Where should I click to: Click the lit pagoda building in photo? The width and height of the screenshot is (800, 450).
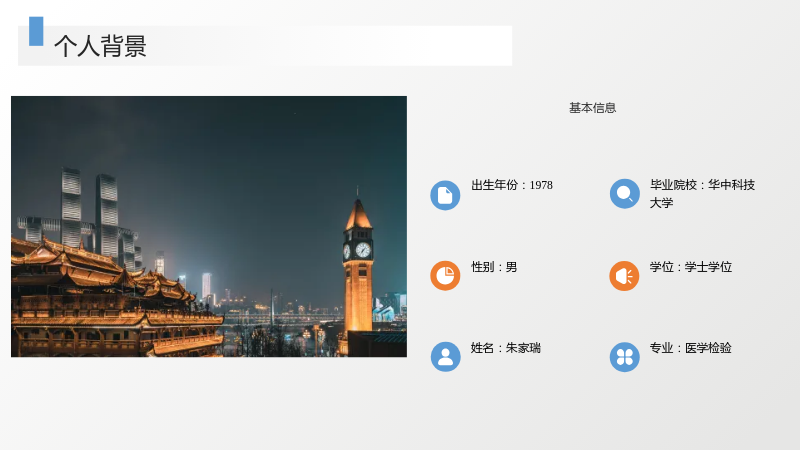coord(112,301)
